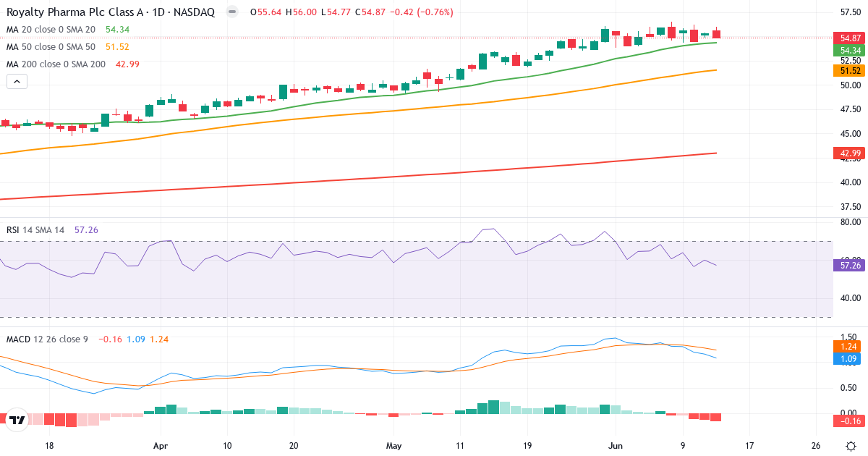Viewport: 868px width, 456px height.
Task: Open chart settings gear icon
Action: (x=851, y=446)
